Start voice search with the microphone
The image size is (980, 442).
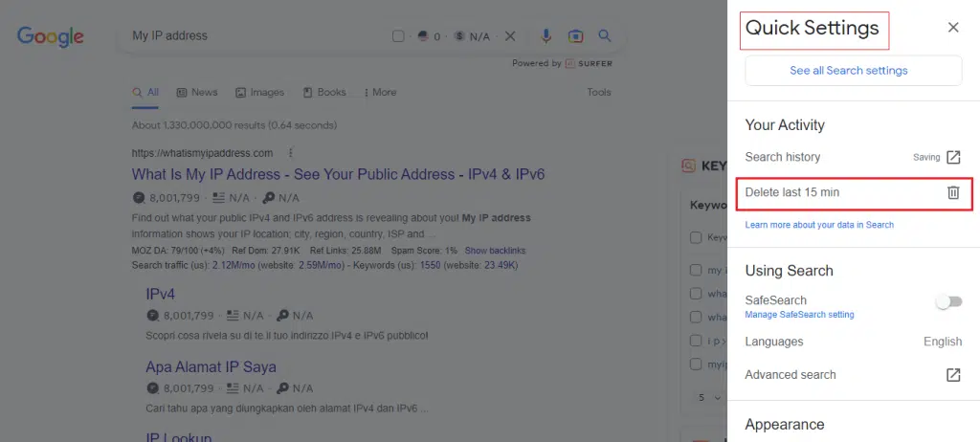coord(546,36)
